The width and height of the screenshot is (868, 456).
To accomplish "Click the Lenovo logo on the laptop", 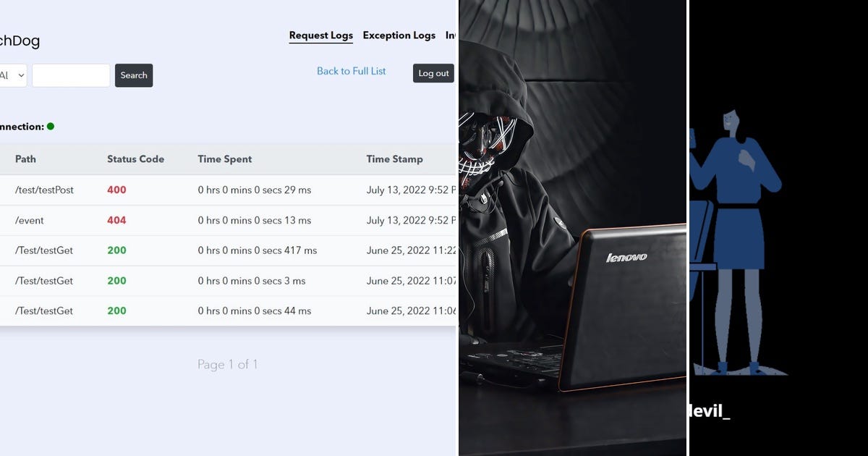I will tap(626, 257).
